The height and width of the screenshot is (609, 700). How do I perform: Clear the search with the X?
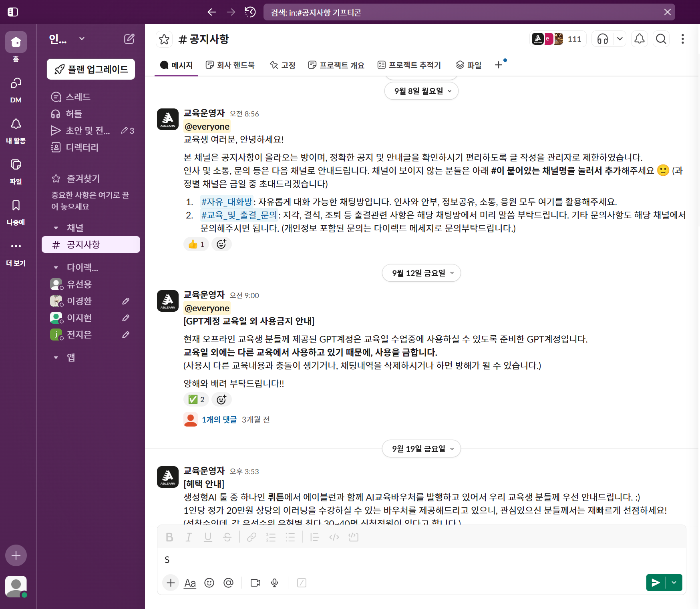point(667,12)
